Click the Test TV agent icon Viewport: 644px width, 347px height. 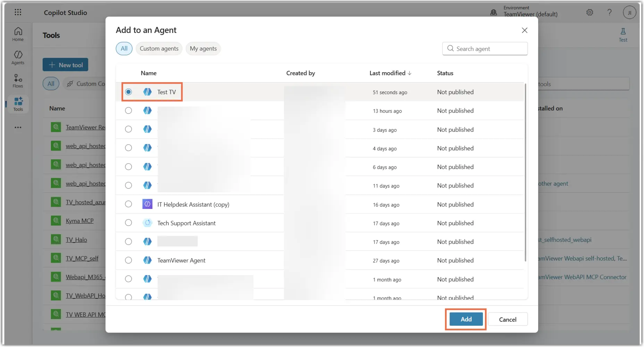(x=148, y=92)
